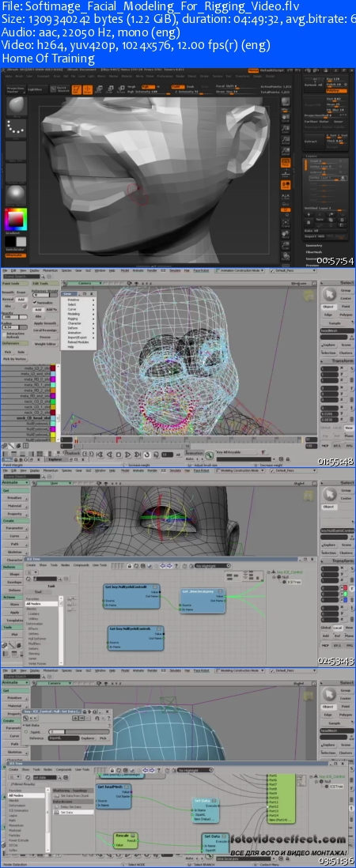Open User Tools menu in 02:53:43 ICE Tree
Viewport: 356px width, 868px height.
click(x=100, y=565)
